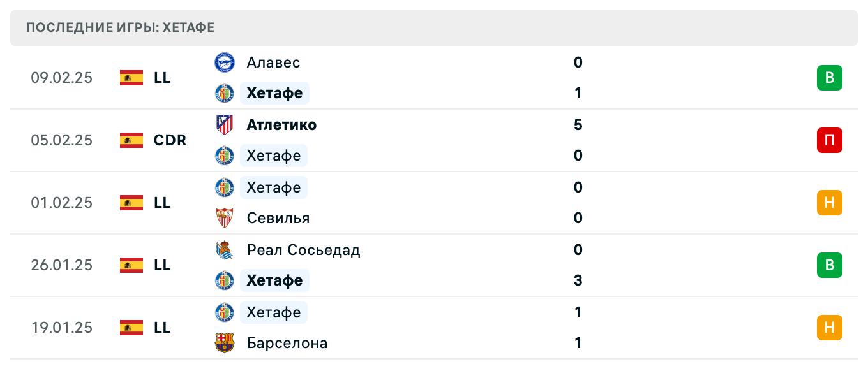Select the В badge on the 26.01.25 row
868x371 pixels.
pos(830,265)
